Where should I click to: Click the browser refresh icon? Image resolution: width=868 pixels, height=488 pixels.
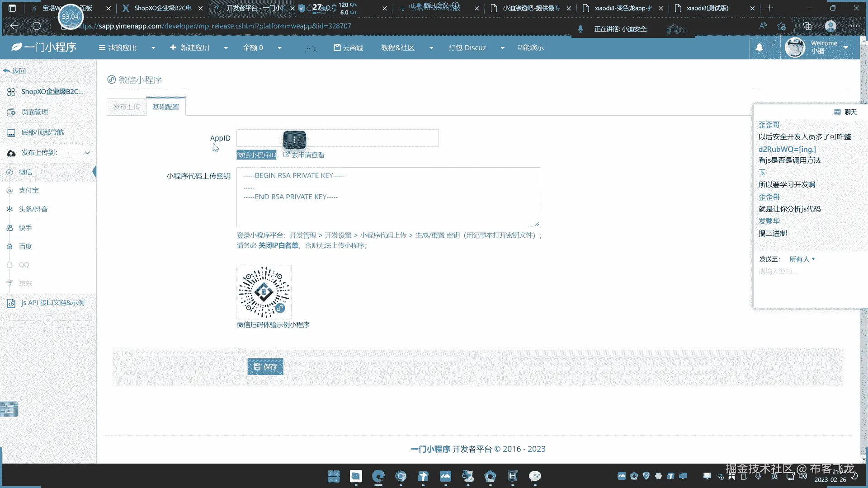[37, 26]
